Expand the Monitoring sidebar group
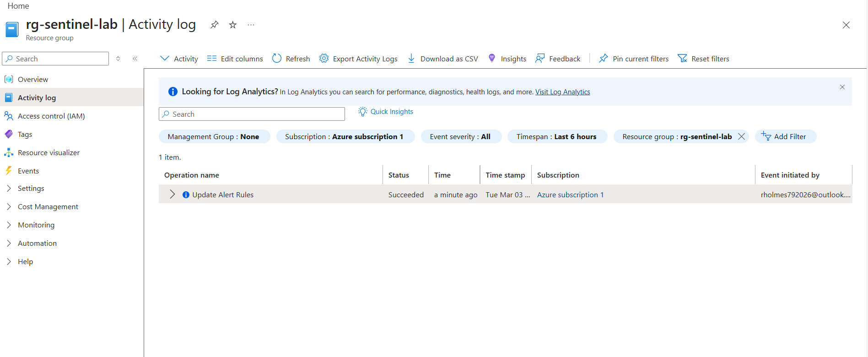The image size is (868, 357). coord(9,225)
